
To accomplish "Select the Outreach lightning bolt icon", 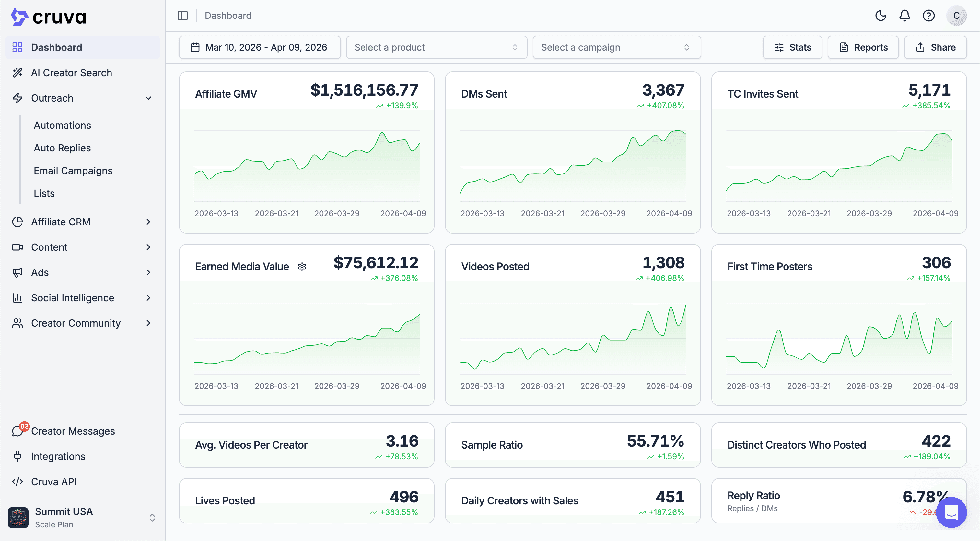I will pyautogui.click(x=18, y=98).
